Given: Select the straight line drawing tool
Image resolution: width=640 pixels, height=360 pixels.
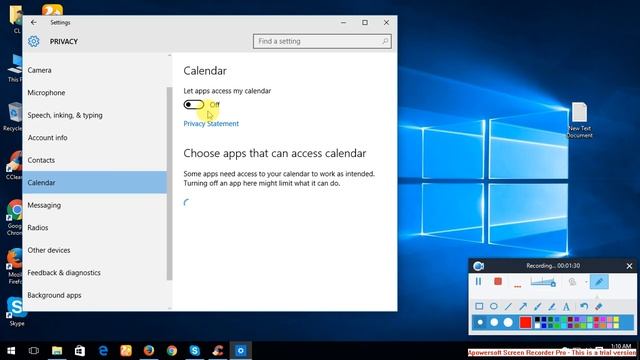Looking at the screenshot, I should 508,306.
